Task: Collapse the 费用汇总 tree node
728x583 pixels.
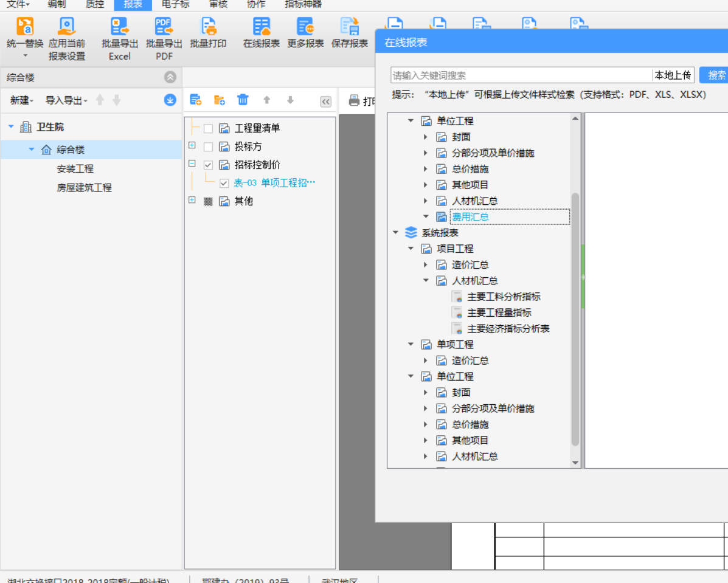Action: click(426, 216)
